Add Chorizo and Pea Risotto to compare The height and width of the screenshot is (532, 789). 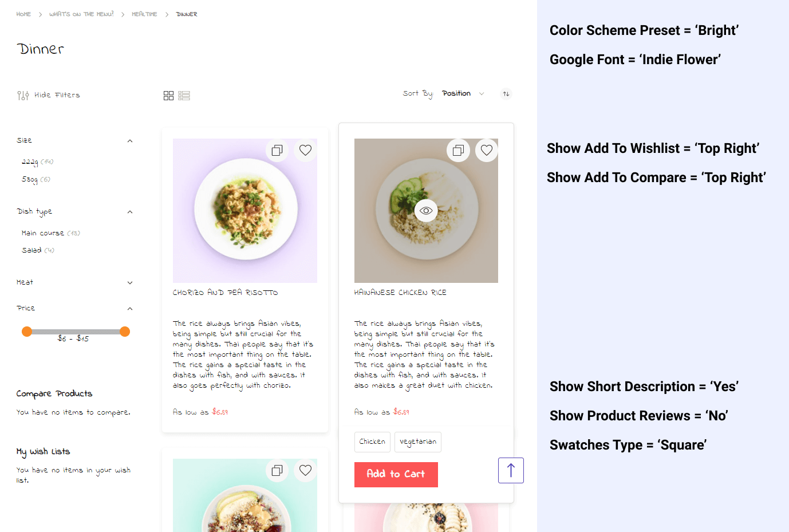coord(277,151)
